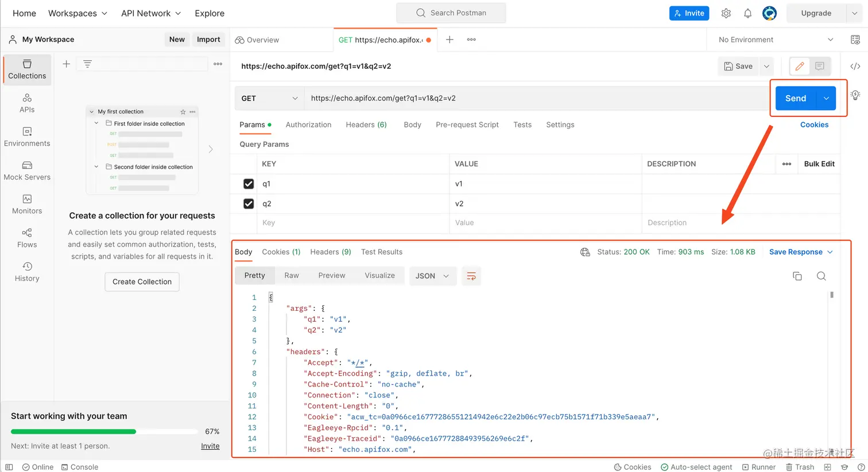The image size is (868, 472).
Task: Open the Runner from status bar
Action: tap(758, 467)
